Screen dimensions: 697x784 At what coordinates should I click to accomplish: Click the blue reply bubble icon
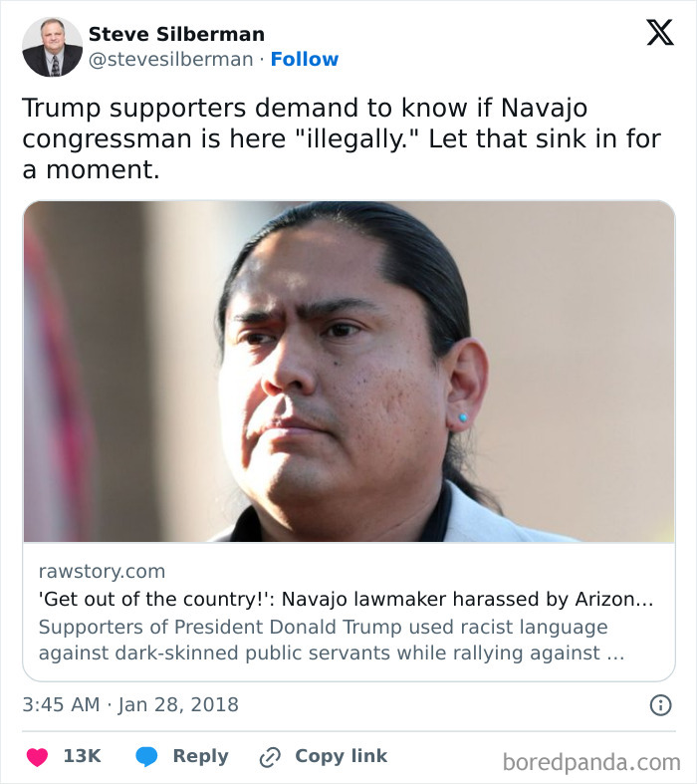point(146,756)
